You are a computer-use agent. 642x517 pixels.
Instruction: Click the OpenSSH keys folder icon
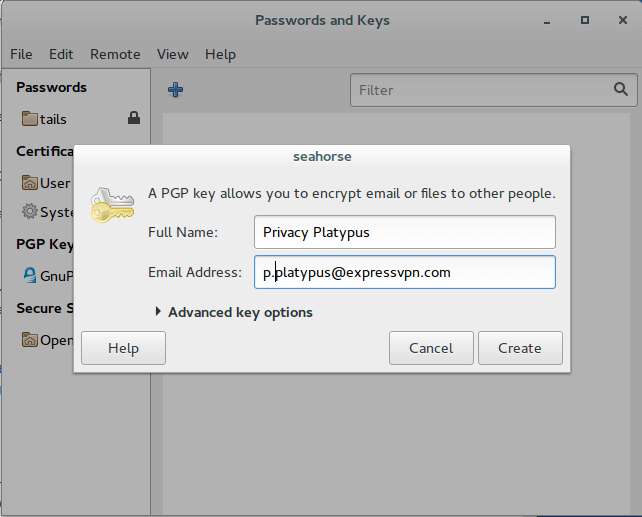[29, 339]
